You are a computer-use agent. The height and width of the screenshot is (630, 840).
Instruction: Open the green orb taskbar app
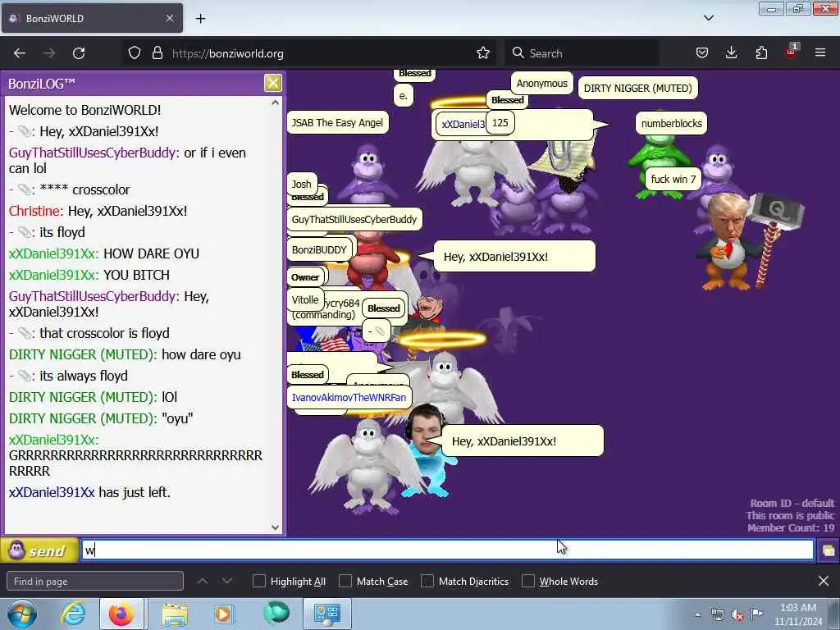[x=276, y=613]
